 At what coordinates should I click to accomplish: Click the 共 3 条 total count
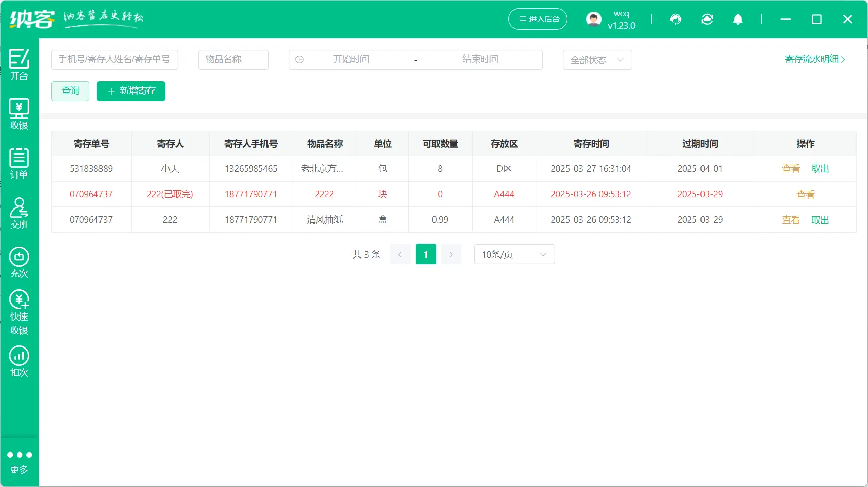coord(366,254)
